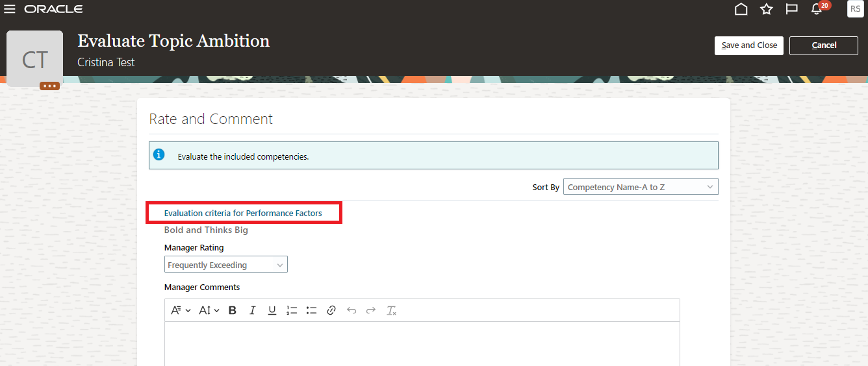Click the Manager Rating label
868x366 pixels.
pos(194,247)
